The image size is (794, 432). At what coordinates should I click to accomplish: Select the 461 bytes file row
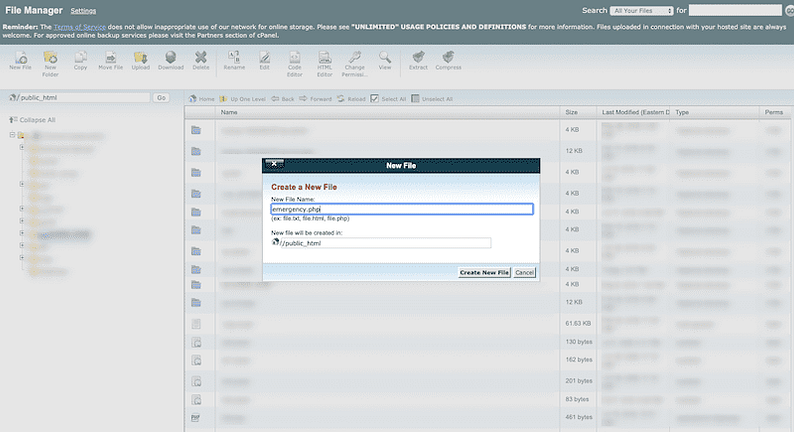tap(488, 417)
